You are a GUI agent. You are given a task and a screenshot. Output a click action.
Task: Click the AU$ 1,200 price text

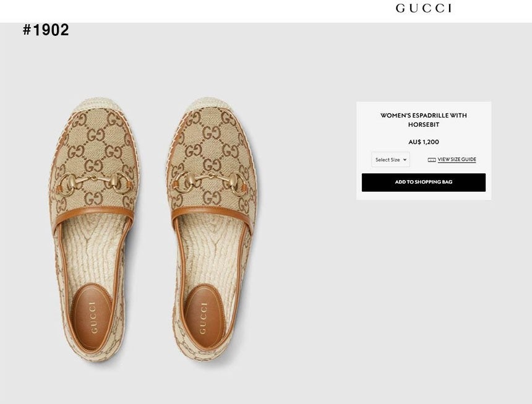click(x=424, y=142)
